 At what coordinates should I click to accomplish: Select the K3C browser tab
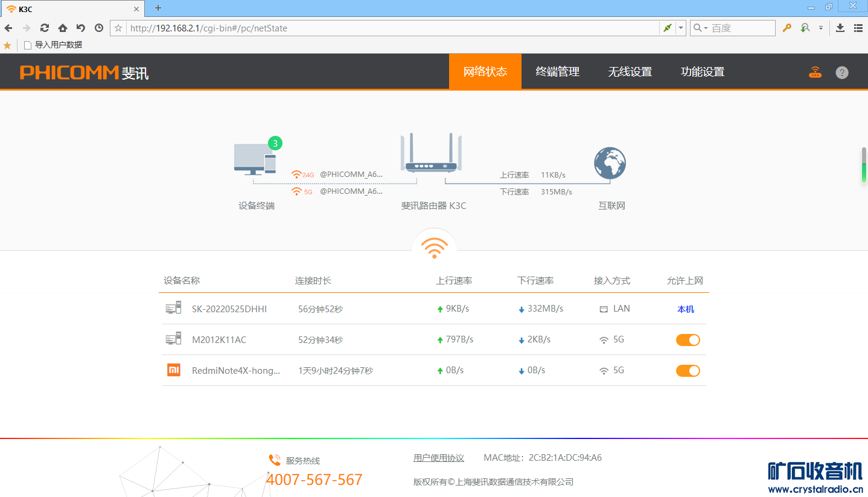coord(72,9)
